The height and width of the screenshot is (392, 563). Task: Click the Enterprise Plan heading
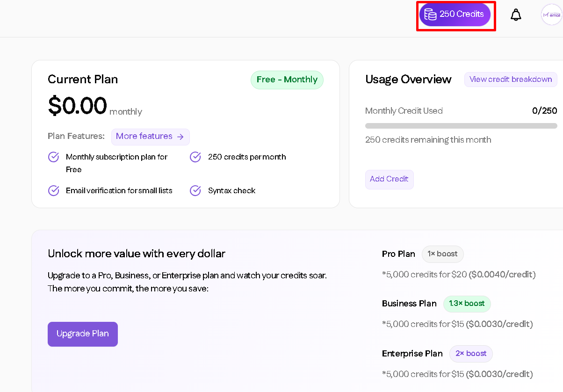(412, 354)
